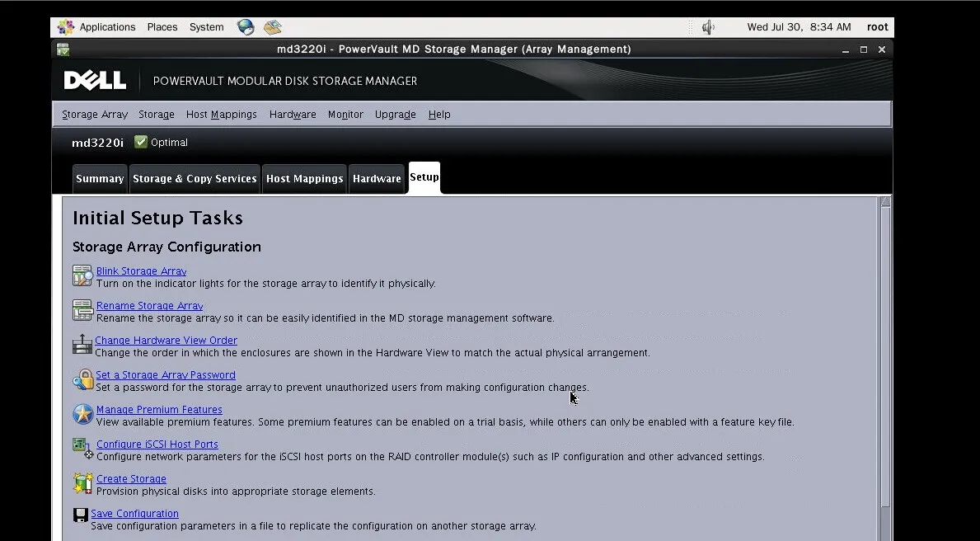Open the Hardware menu in menu bar

(x=293, y=115)
